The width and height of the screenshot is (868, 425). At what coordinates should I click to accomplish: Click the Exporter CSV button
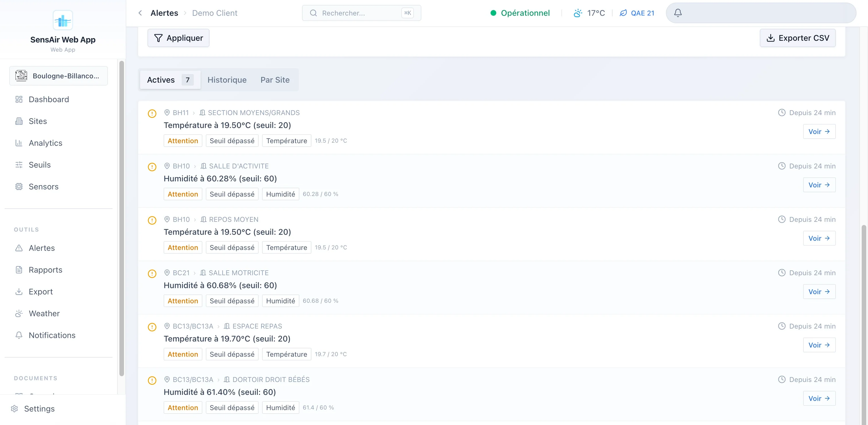point(797,38)
